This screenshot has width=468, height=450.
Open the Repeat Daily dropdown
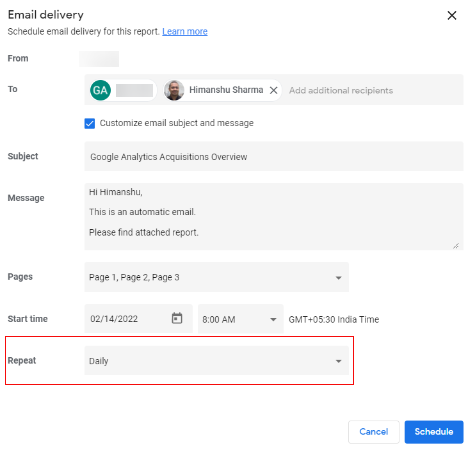point(217,361)
